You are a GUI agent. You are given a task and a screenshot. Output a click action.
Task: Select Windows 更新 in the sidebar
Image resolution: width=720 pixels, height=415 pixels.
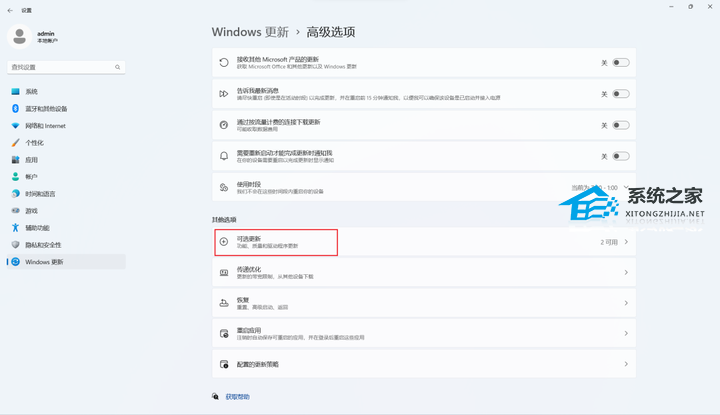click(66, 262)
